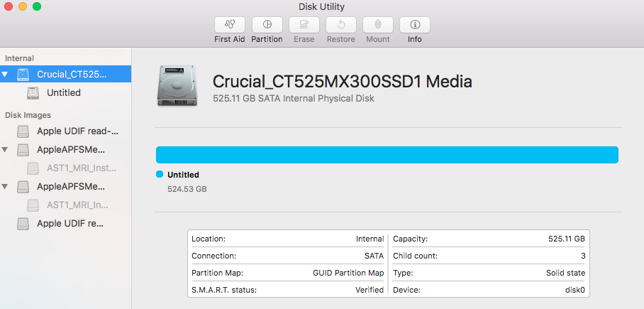The height and width of the screenshot is (309, 644).
Task: Click the Crucial_CT525 disk icon in sidebar
Action: pos(23,75)
